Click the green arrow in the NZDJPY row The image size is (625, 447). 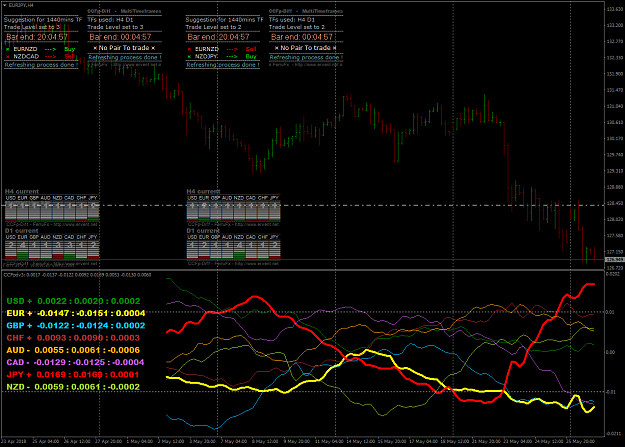(x=232, y=57)
